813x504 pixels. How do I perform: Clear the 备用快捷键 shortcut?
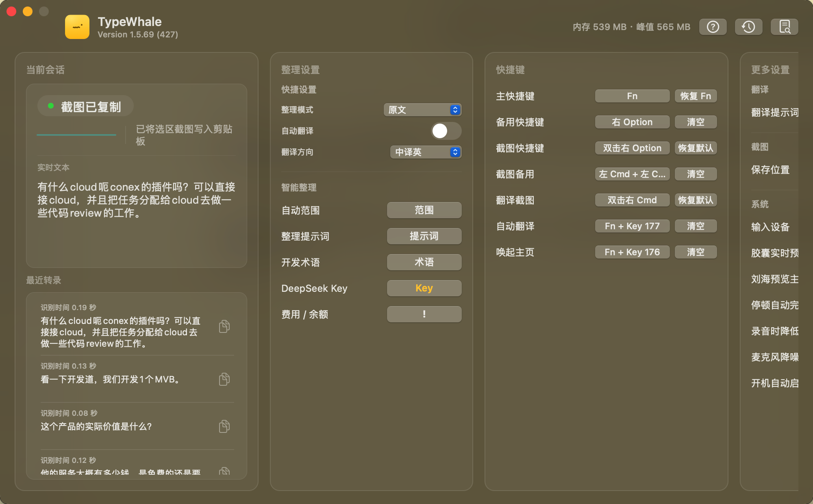click(696, 122)
